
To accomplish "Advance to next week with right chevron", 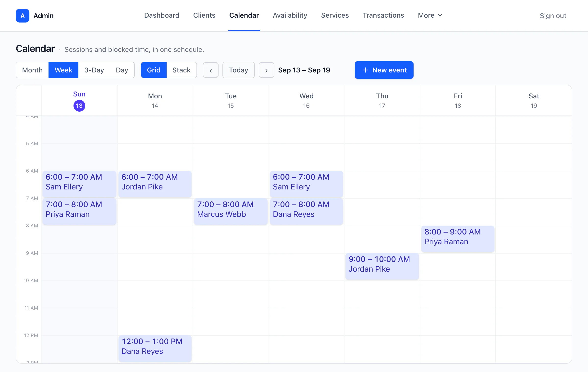I will (267, 70).
